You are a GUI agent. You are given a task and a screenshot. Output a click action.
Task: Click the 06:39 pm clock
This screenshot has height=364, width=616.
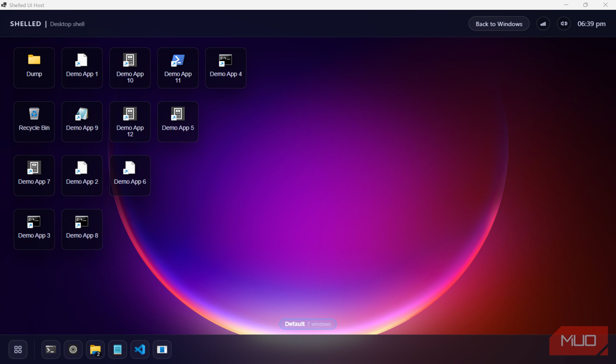point(591,24)
